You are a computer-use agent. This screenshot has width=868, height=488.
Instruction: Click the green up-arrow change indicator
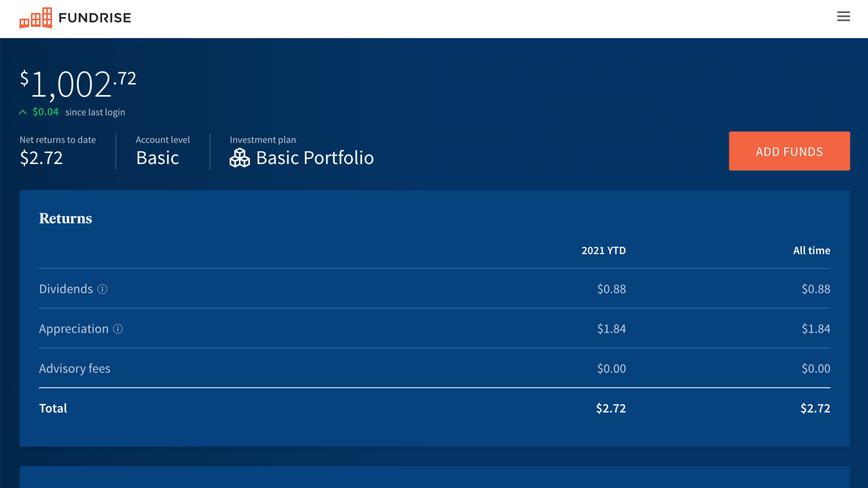coord(23,112)
